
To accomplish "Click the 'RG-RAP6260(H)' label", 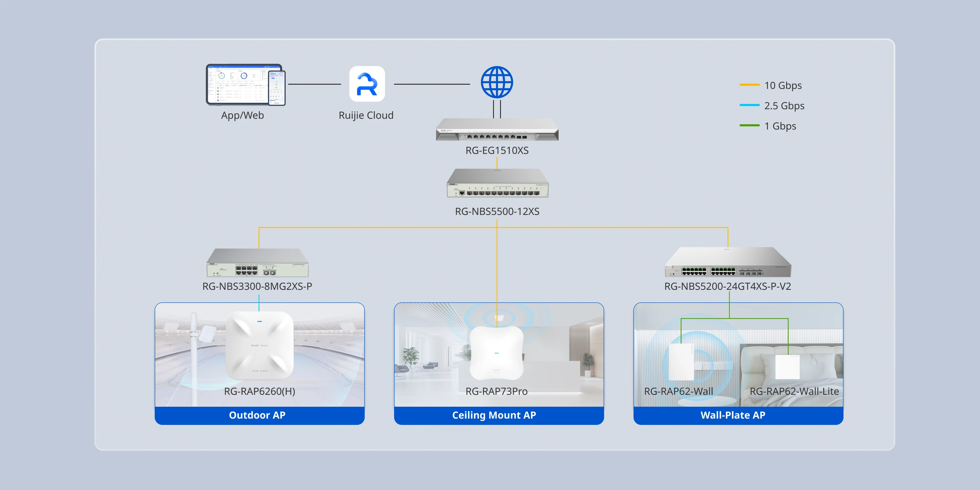I will coord(259,391).
